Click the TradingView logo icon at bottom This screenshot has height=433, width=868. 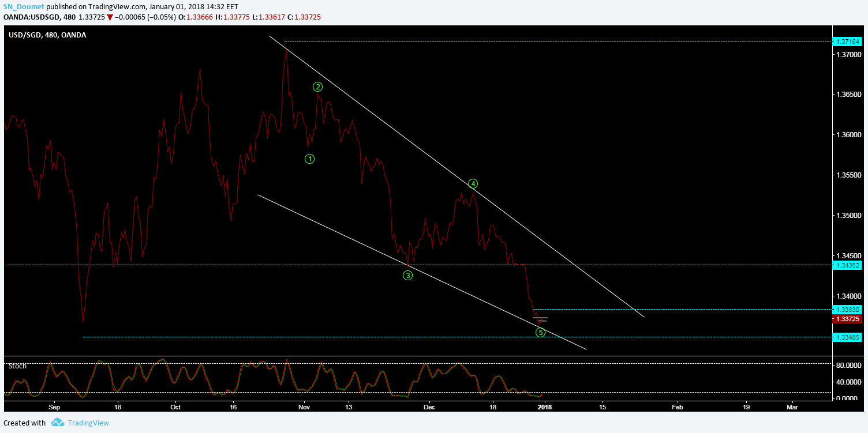pos(57,423)
